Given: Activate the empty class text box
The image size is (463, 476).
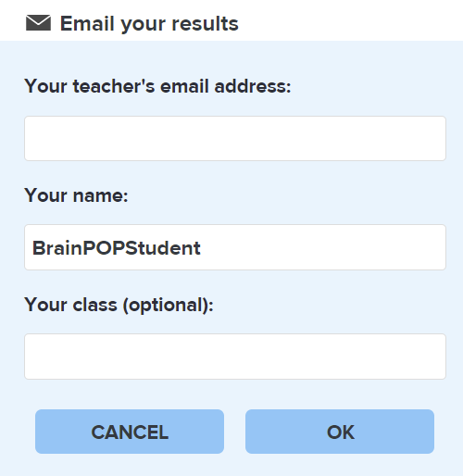Looking at the screenshot, I should tap(235, 357).
